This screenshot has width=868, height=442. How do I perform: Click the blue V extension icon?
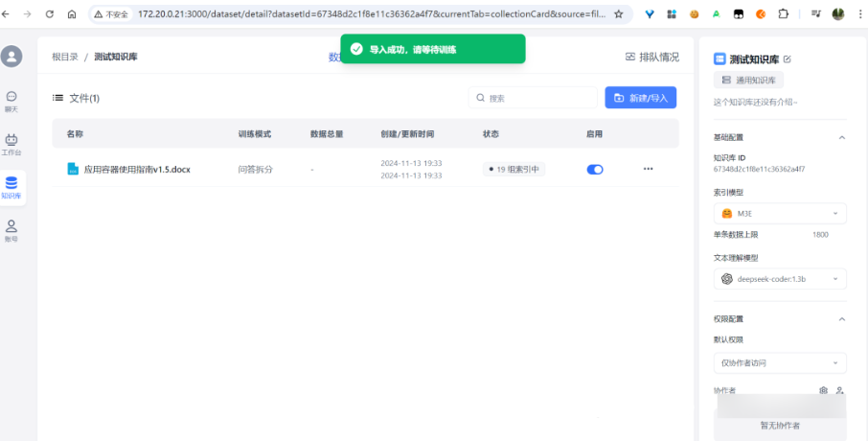(650, 14)
